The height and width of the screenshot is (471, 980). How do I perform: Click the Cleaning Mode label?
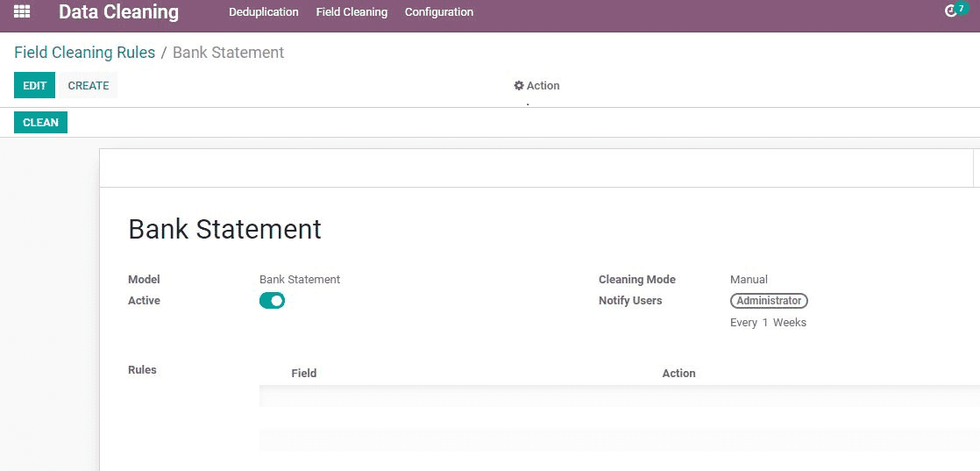pos(637,280)
